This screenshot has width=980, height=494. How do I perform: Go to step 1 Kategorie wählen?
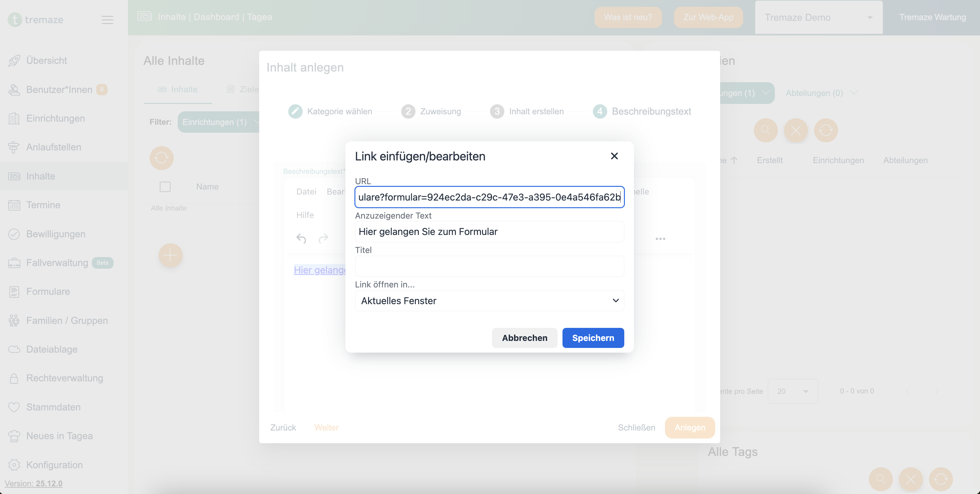pyautogui.click(x=330, y=112)
